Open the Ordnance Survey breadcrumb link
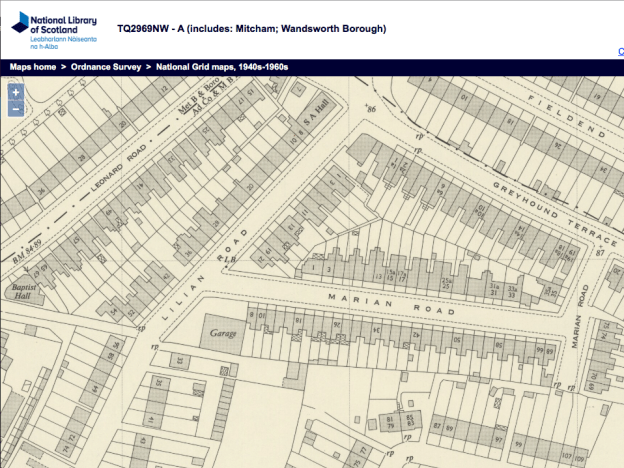 point(107,67)
